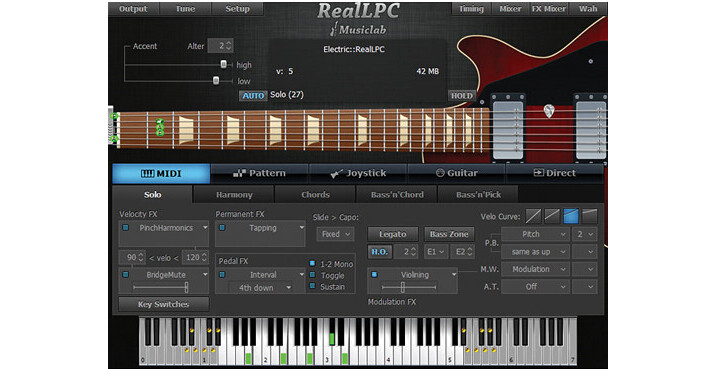The image size is (716, 376).
Task: Select the second Velo Curve shape icon
Action: (552, 217)
